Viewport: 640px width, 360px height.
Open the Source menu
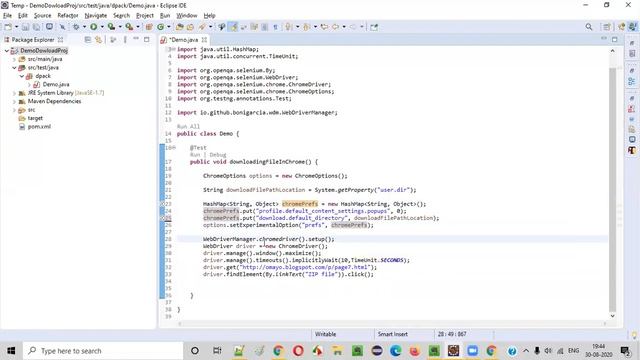pyautogui.click(x=42, y=16)
